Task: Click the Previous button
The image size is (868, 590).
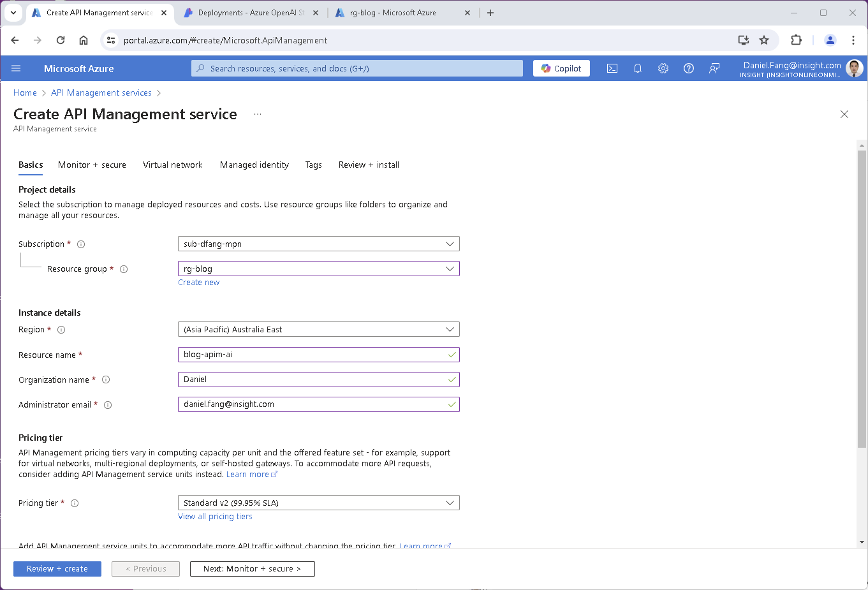Action: [145, 569]
